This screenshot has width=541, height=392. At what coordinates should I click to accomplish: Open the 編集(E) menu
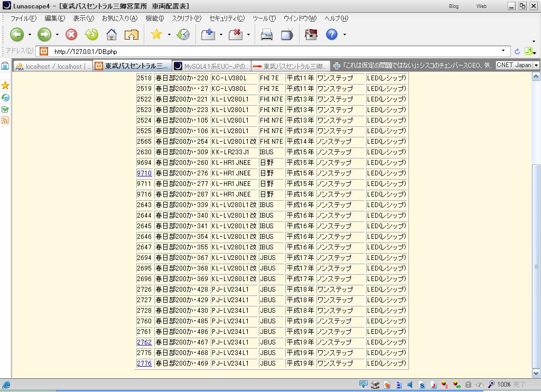tap(54, 18)
